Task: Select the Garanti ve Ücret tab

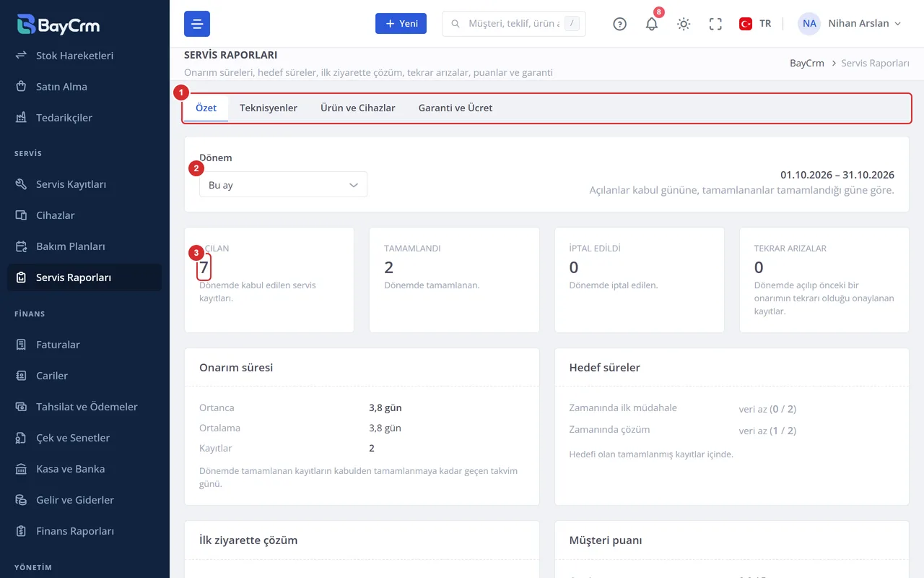Action: click(456, 108)
